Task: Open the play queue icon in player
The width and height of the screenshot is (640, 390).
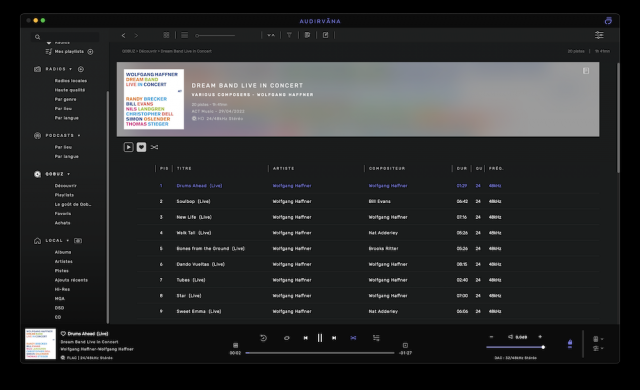Action: click(376, 338)
